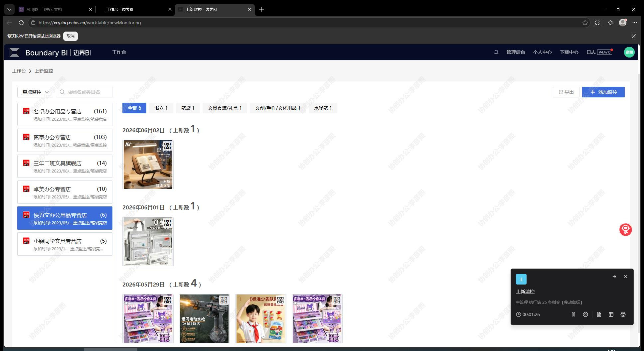Close the RPA 上新监控 floating panel

coord(626,277)
